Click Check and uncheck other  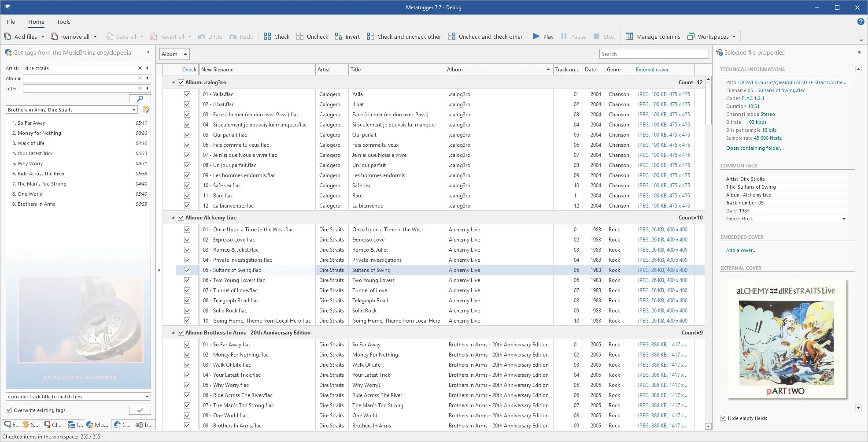point(404,37)
